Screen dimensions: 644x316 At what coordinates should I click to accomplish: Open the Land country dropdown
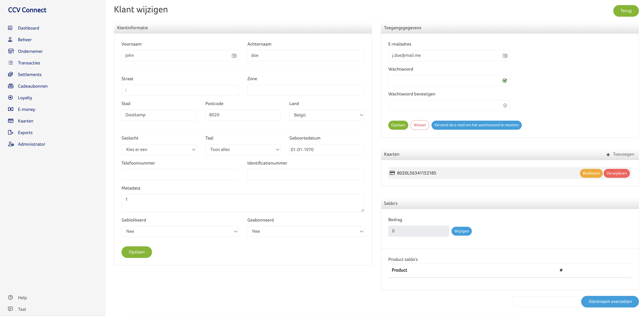[x=327, y=115]
